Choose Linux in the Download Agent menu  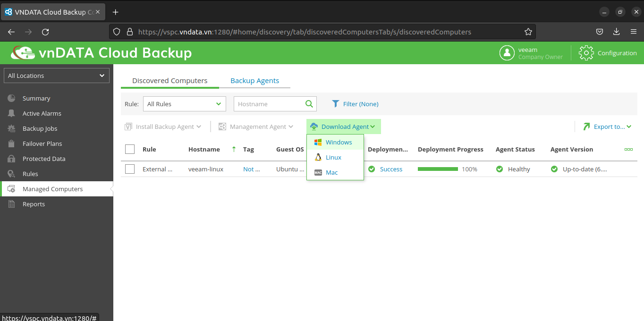tap(333, 157)
